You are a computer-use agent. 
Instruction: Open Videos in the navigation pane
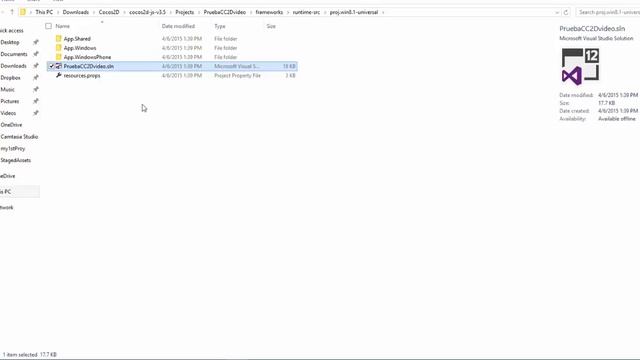[8, 113]
